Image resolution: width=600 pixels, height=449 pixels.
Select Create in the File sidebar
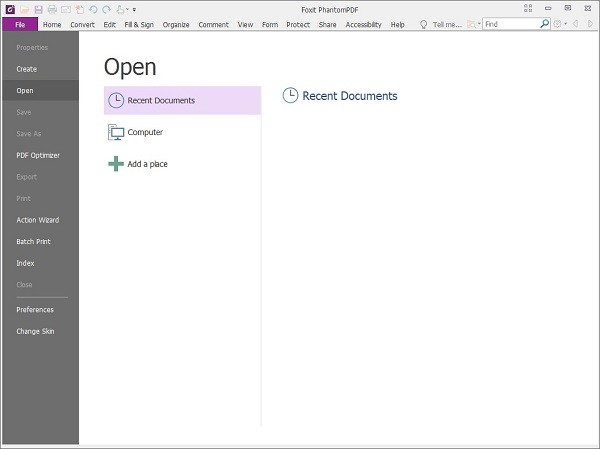pos(40,69)
